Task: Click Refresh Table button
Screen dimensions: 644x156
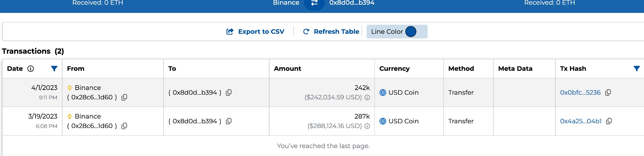Action: click(x=331, y=31)
